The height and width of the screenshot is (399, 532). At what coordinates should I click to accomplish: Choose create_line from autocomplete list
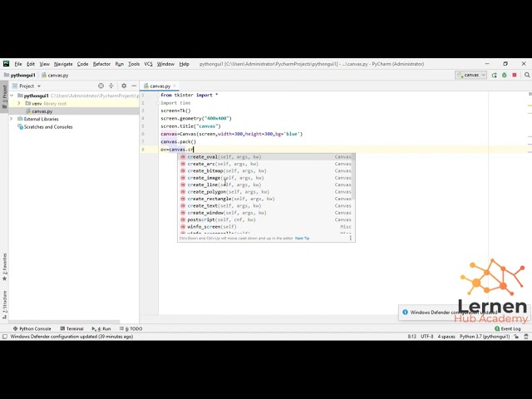coord(266,185)
